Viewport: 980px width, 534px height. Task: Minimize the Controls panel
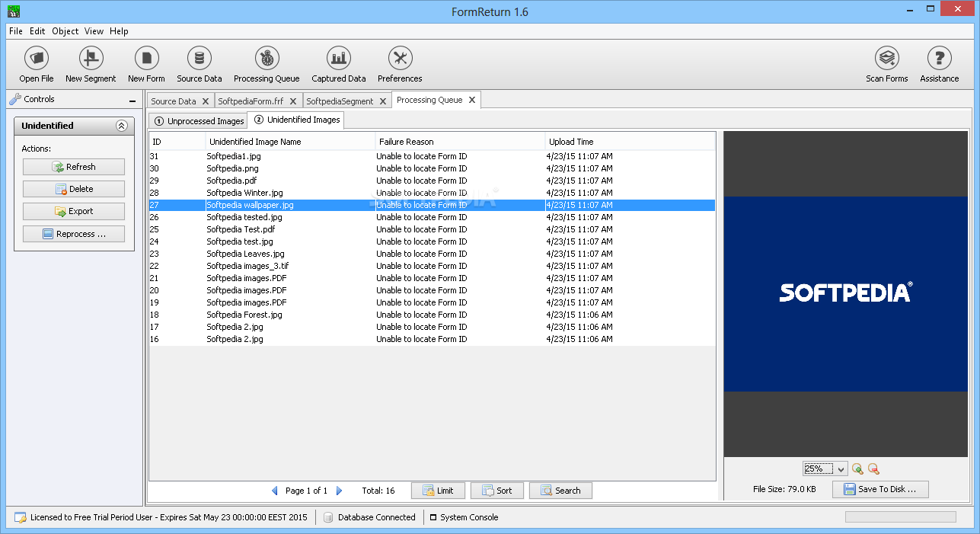[132, 101]
